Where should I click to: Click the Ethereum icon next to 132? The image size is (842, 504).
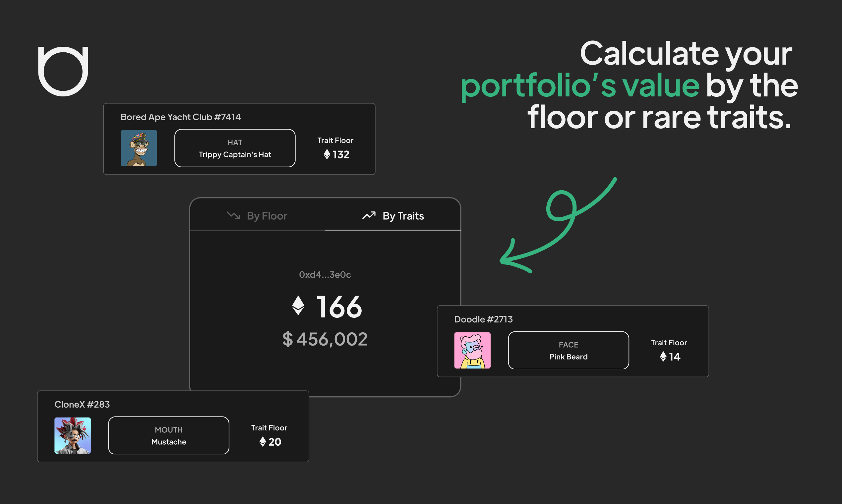327,154
